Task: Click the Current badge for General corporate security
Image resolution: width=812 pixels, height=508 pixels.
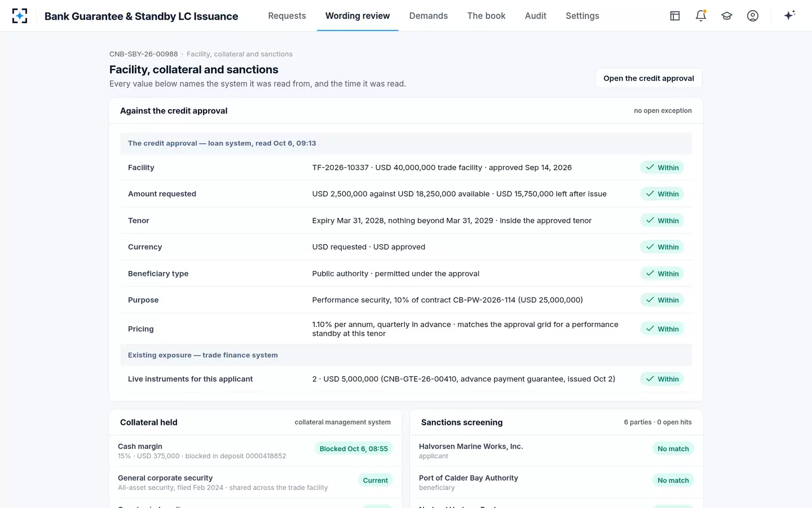Action: tap(376, 480)
